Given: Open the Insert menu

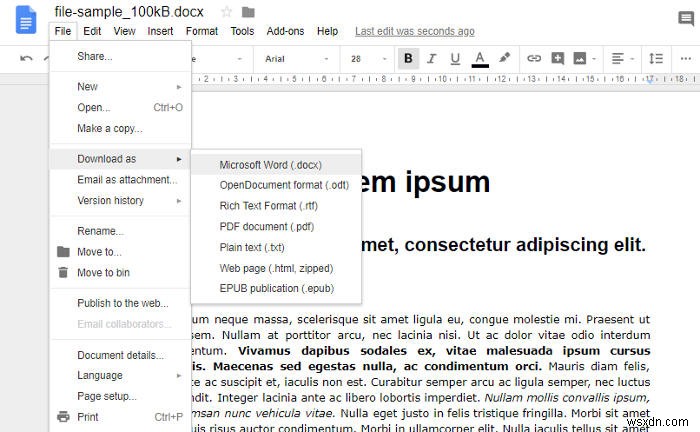Looking at the screenshot, I should tap(160, 31).
